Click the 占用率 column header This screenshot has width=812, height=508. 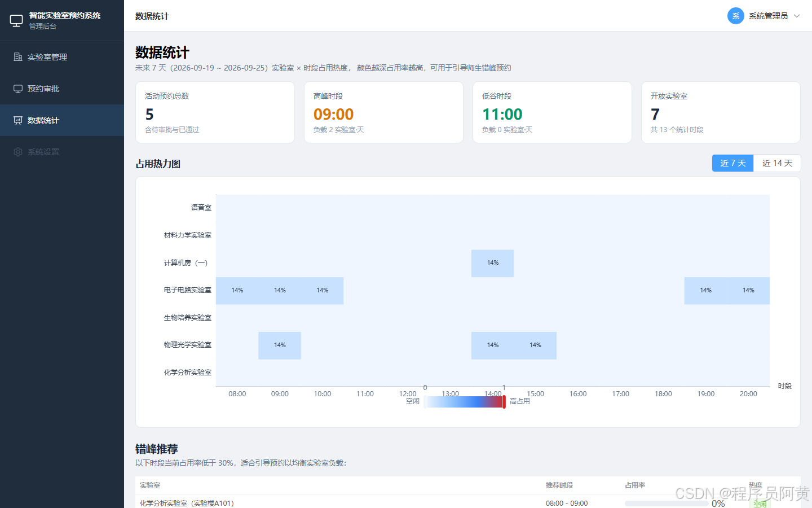click(635, 485)
